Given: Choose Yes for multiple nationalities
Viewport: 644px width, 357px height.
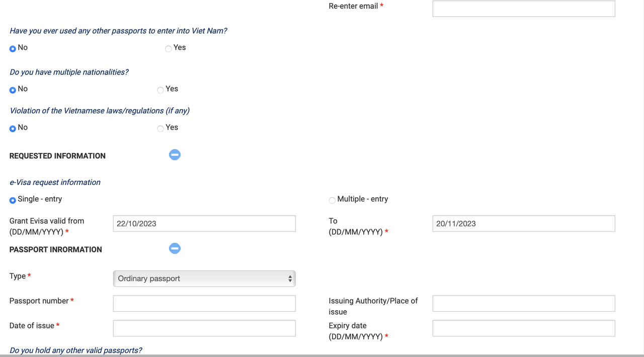Looking at the screenshot, I should point(160,90).
